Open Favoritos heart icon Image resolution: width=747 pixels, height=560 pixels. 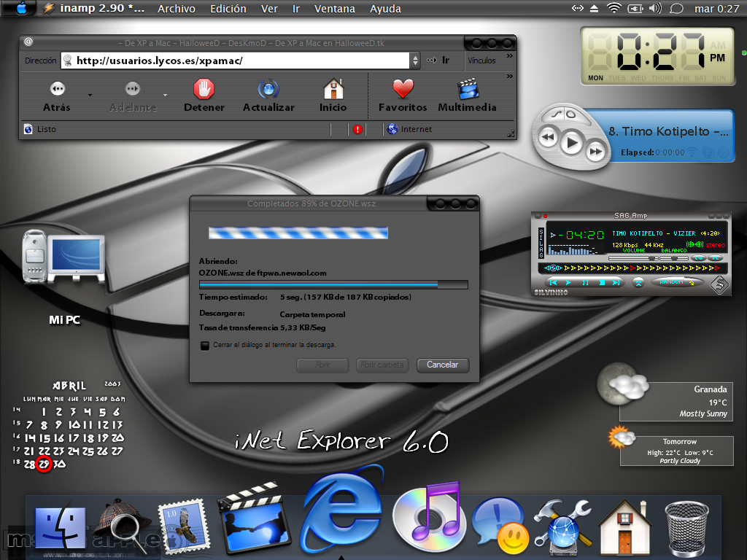(x=403, y=88)
